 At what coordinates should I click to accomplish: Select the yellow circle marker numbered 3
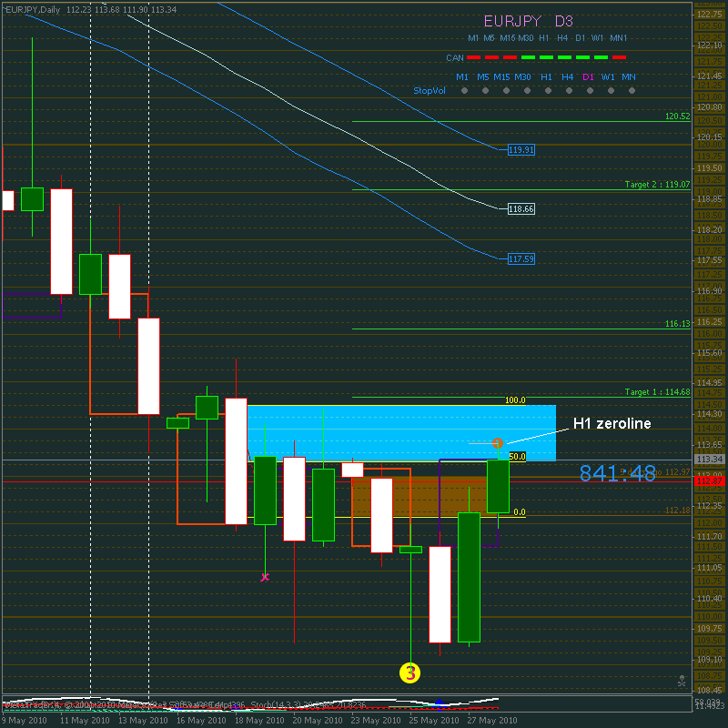coord(410,672)
